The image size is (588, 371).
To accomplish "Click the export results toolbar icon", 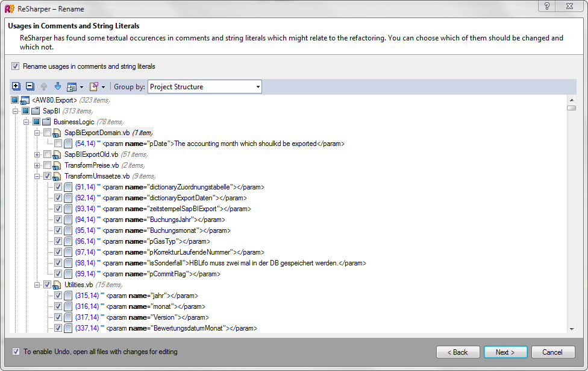I will pos(94,87).
